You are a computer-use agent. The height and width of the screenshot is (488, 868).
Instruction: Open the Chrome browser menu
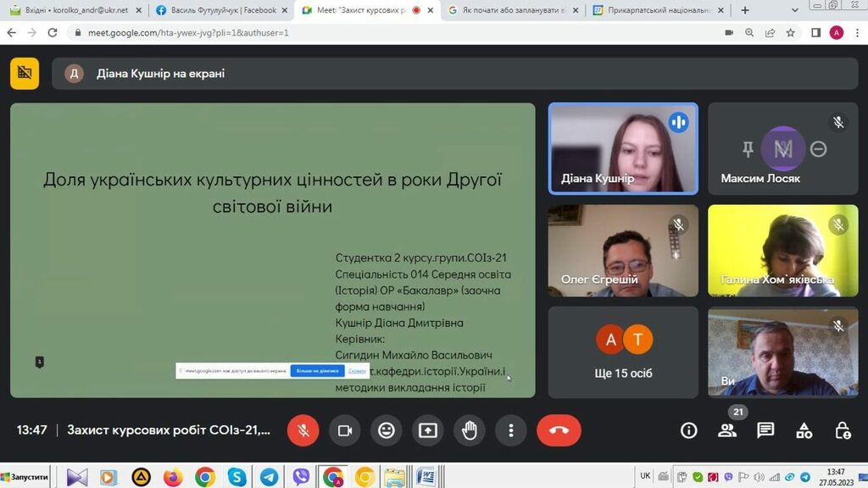856,32
